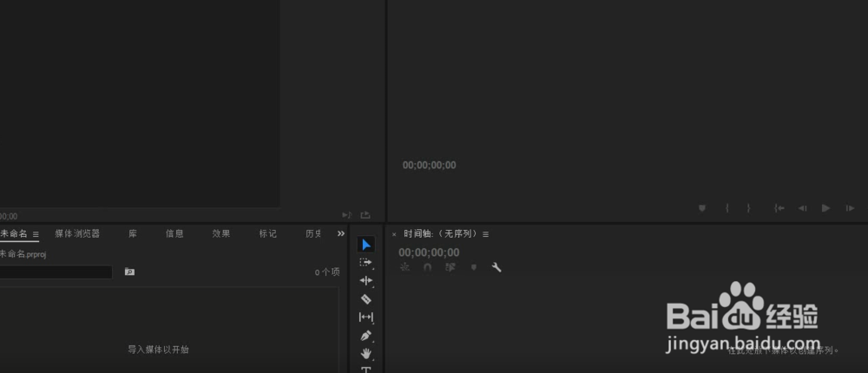Toggle timeline snap magnet icon
Screen dimensions: 868x373
click(427, 267)
